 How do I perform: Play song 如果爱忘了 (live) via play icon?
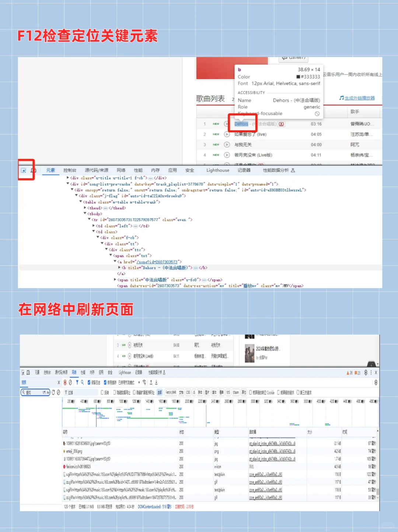(227, 134)
